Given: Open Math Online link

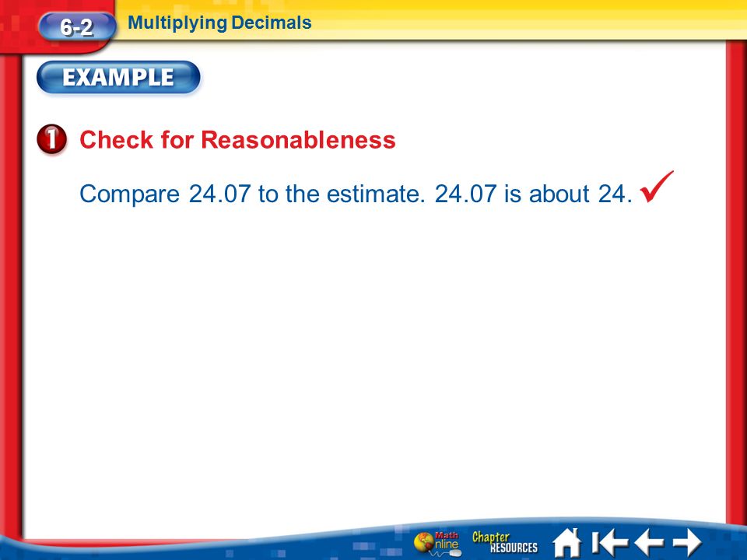Looking at the screenshot, I should [x=437, y=544].
